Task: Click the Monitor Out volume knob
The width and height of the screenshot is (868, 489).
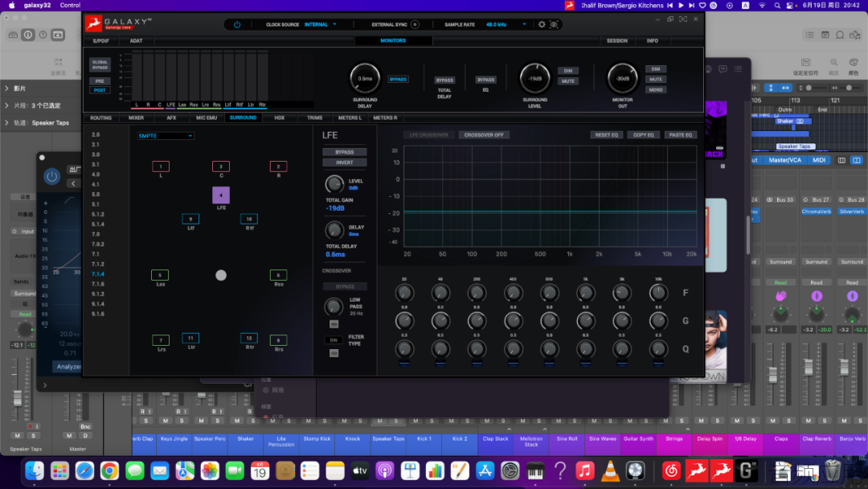Action: [x=623, y=78]
